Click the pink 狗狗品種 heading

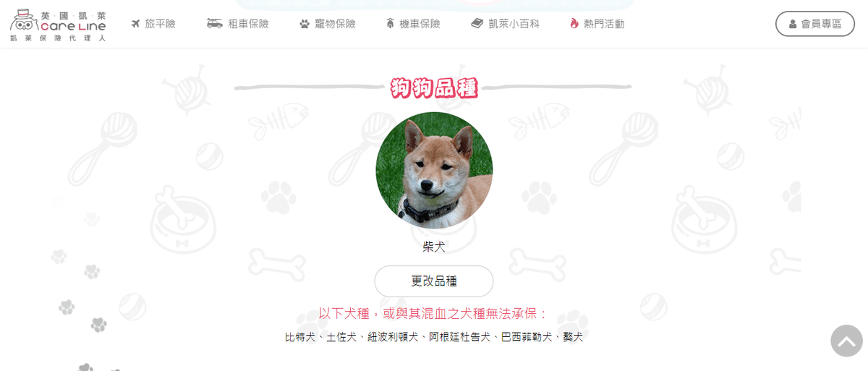pyautogui.click(x=434, y=88)
